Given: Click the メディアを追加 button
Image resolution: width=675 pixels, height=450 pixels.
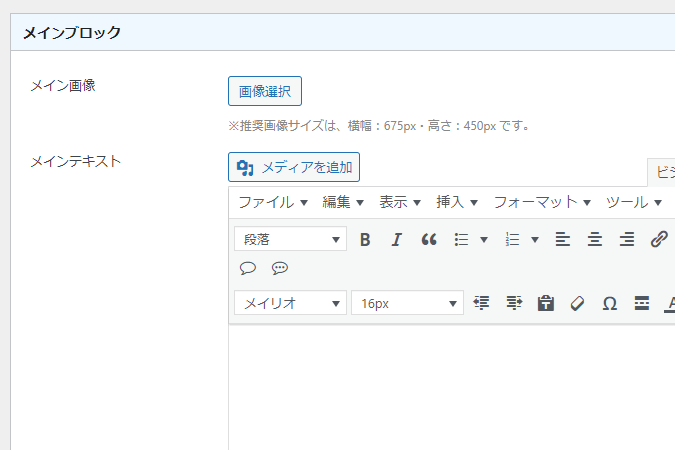Looking at the screenshot, I should click(x=294, y=167).
